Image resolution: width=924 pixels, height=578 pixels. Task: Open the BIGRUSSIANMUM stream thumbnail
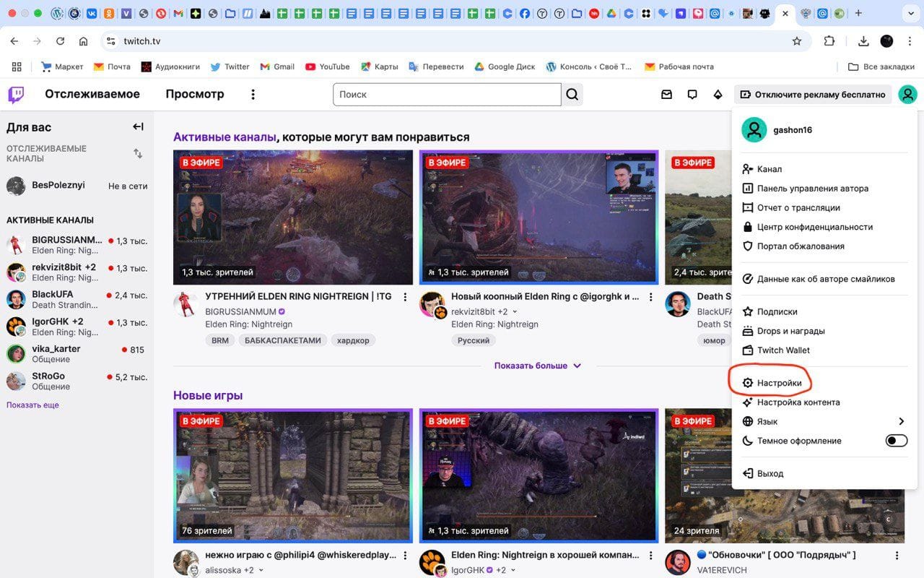click(x=293, y=217)
